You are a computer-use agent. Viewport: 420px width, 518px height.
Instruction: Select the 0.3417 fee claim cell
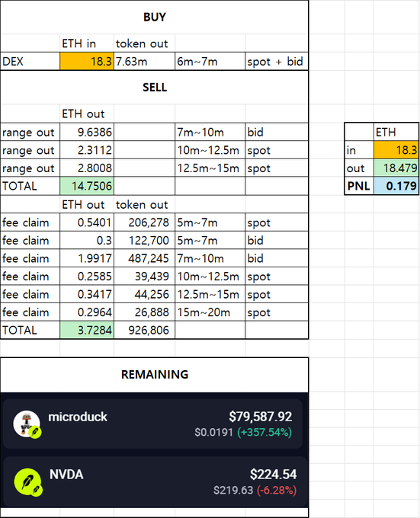87,294
